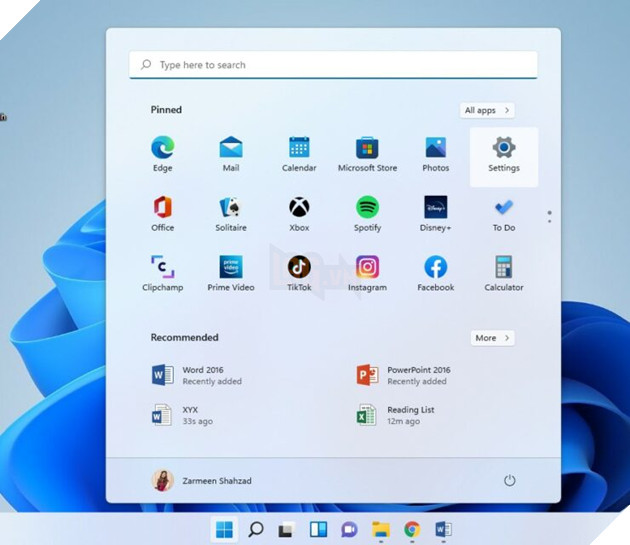The width and height of the screenshot is (630, 545).
Task: Launch the To Do app
Action: (x=504, y=214)
